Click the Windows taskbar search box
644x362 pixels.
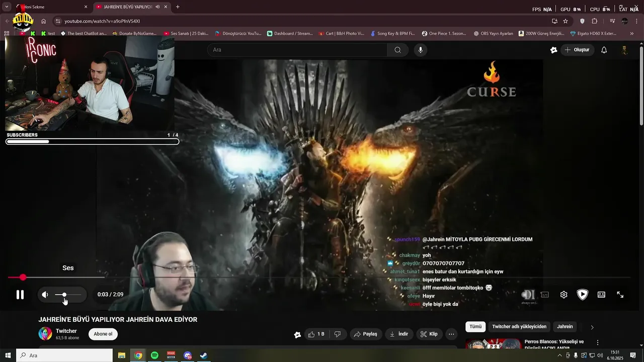click(64, 355)
